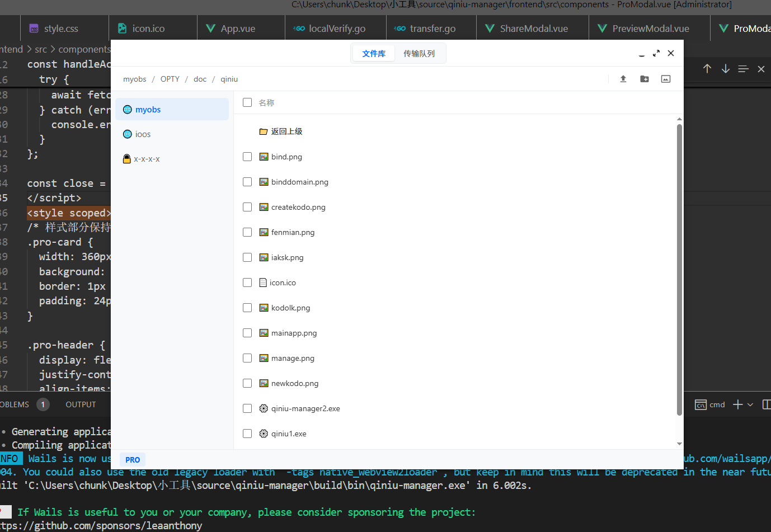The image size is (771, 532).
Task: Check the box for fenmian.png
Action: tap(247, 232)
